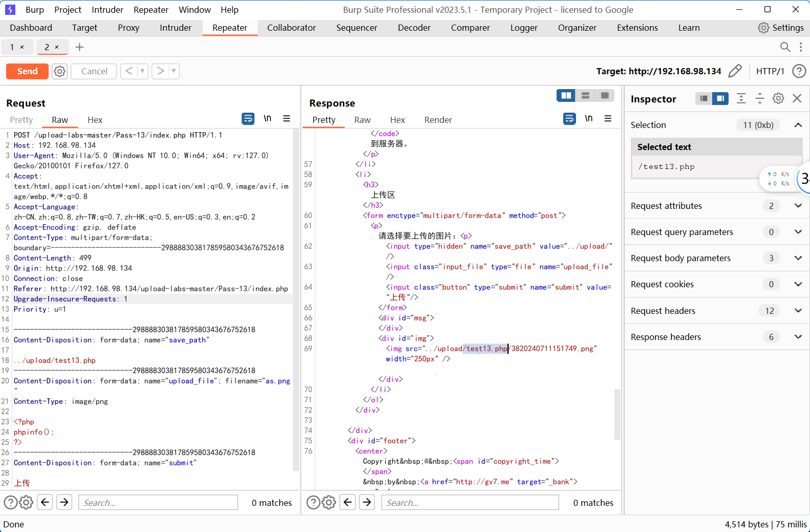This screenshot has width=810, height=532.
Task: Open Response panel hamburger menu
Action: (x=608, y=119)
